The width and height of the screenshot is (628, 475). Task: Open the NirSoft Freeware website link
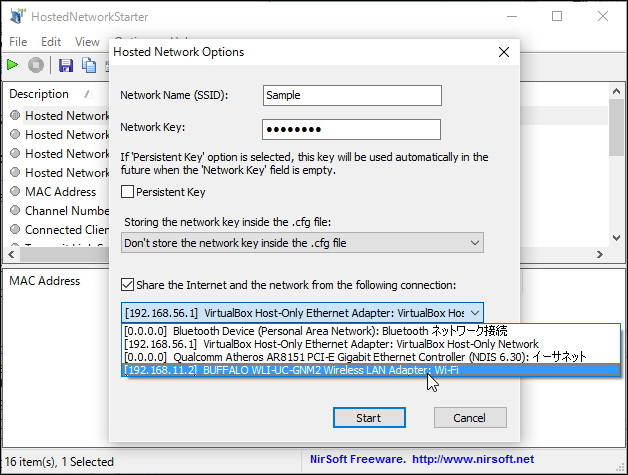coord(422,459)
